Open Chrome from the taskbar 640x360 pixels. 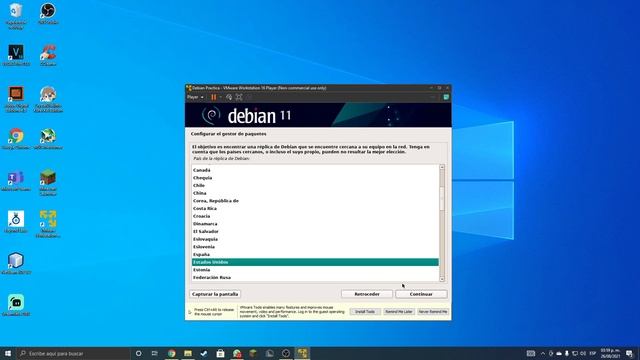[171, 353]
